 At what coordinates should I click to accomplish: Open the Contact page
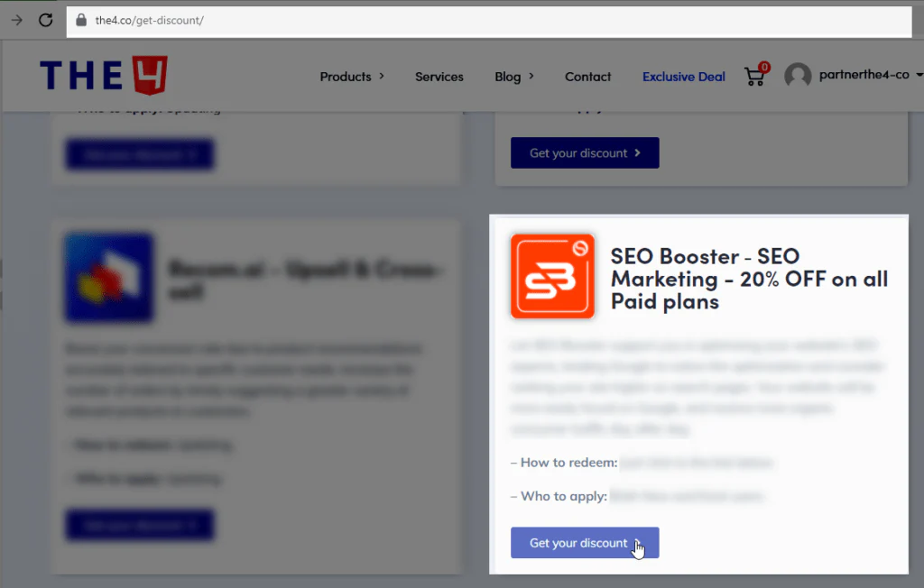tap(587, 77)
